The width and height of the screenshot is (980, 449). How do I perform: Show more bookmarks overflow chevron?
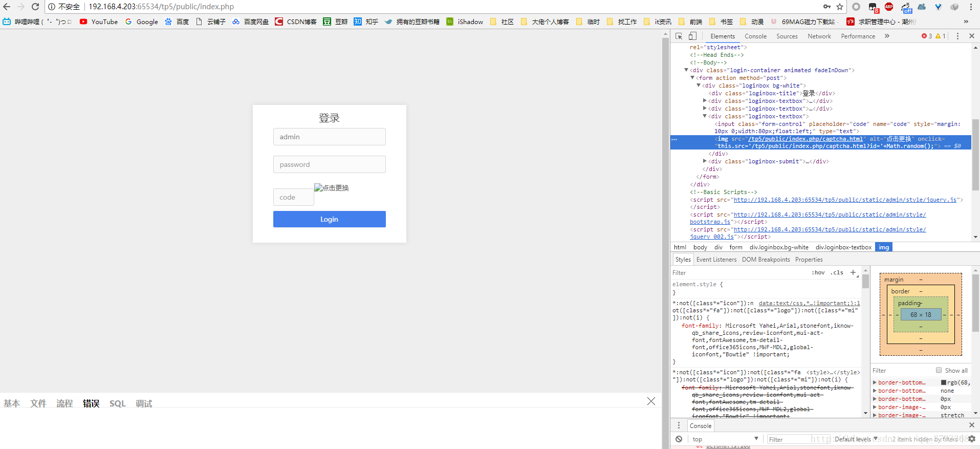[x=966, y=22]
